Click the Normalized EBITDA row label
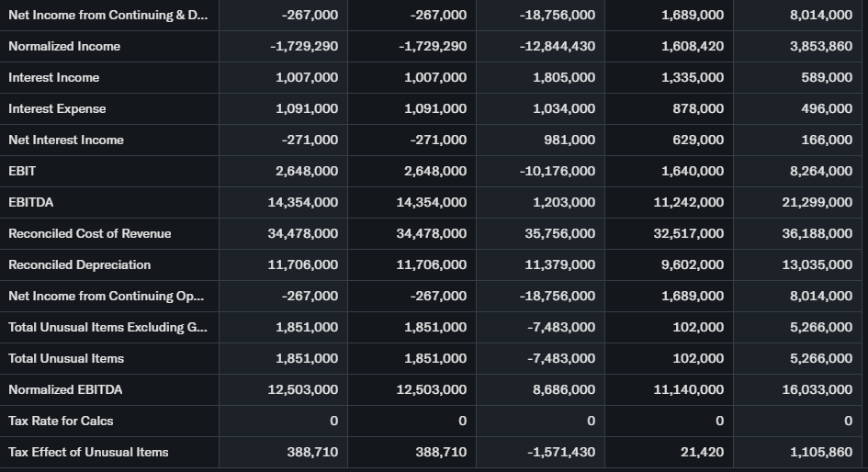 (65, 389)
